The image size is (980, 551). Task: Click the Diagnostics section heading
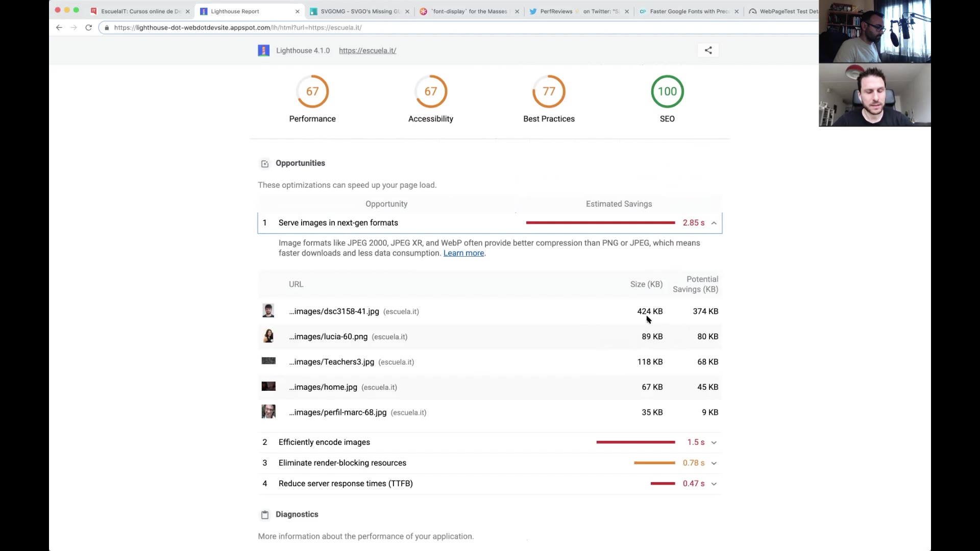[x=297, y=514]
